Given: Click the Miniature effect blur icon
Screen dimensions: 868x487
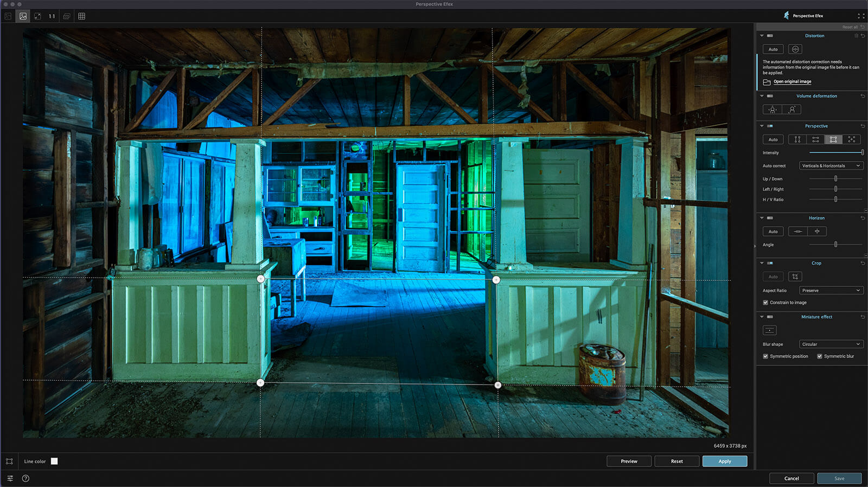Looking at the screenshot, I should coord(769,330).
